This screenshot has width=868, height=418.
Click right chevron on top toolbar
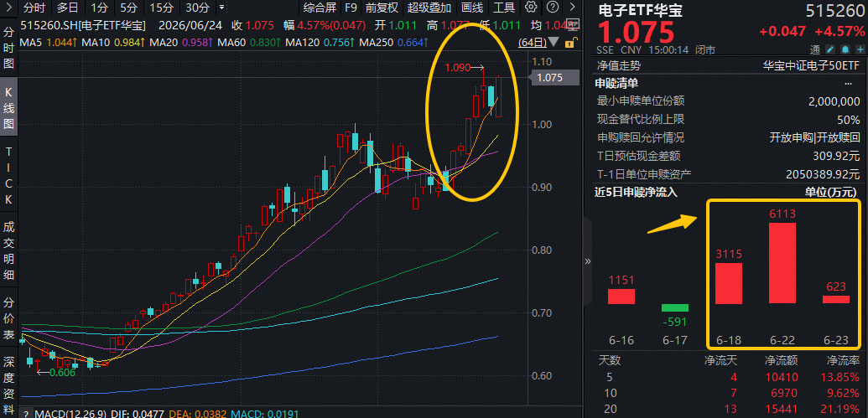[572, 8]
